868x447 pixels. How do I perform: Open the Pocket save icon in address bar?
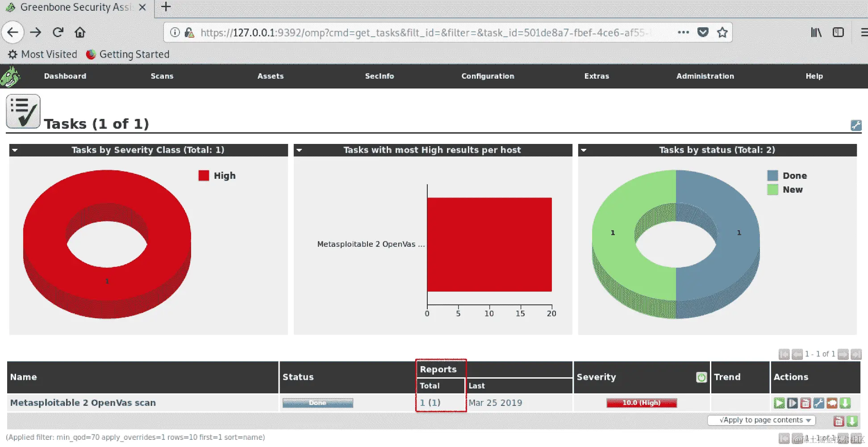tap(703, 32)
